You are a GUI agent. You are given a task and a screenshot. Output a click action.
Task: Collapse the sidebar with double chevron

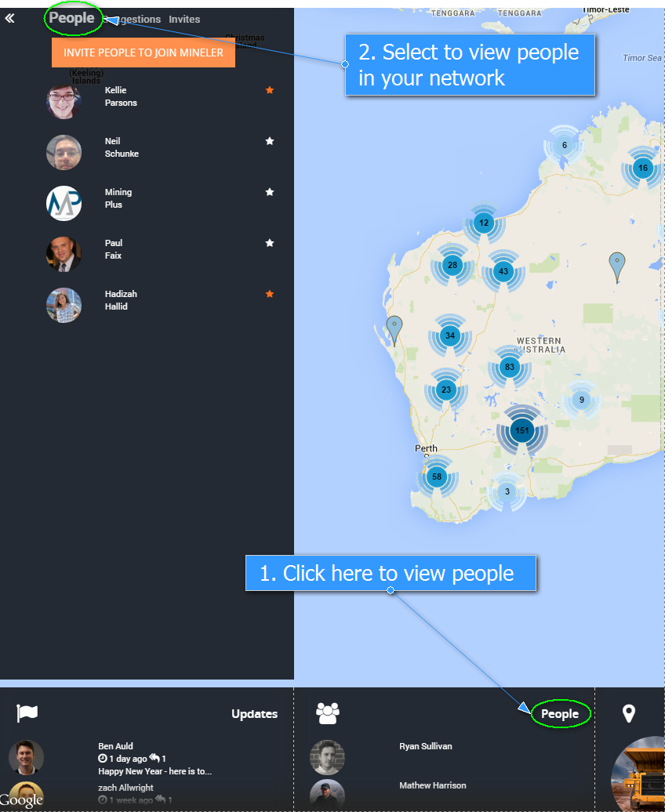pyautogui.click(x=10, y=18)
